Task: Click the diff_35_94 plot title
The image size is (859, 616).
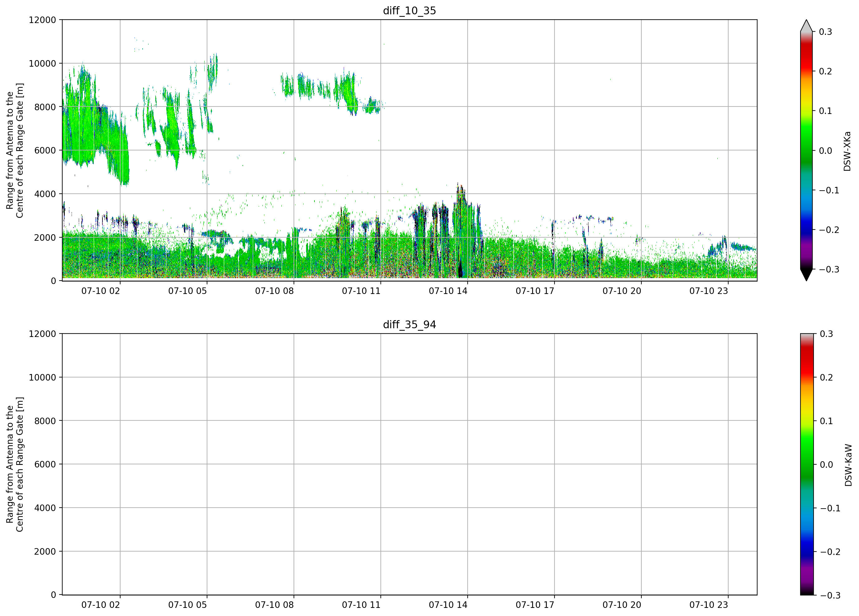Action: pos(409,325)
